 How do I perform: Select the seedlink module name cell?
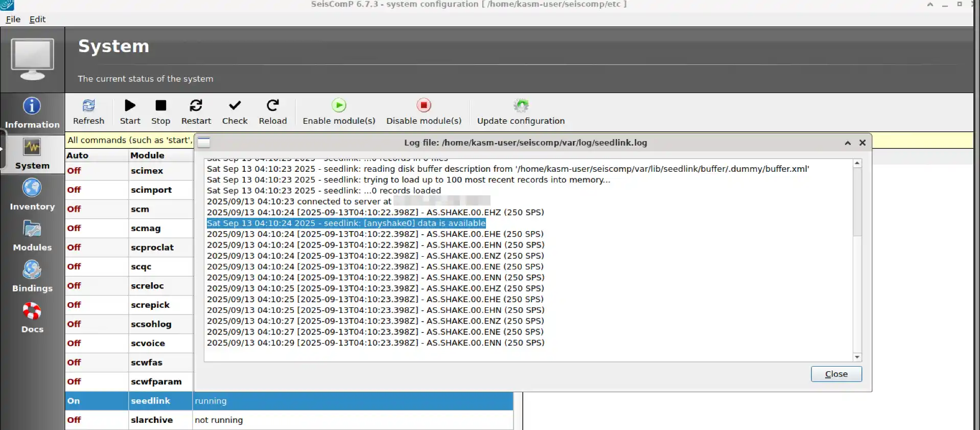coord(160,401)
